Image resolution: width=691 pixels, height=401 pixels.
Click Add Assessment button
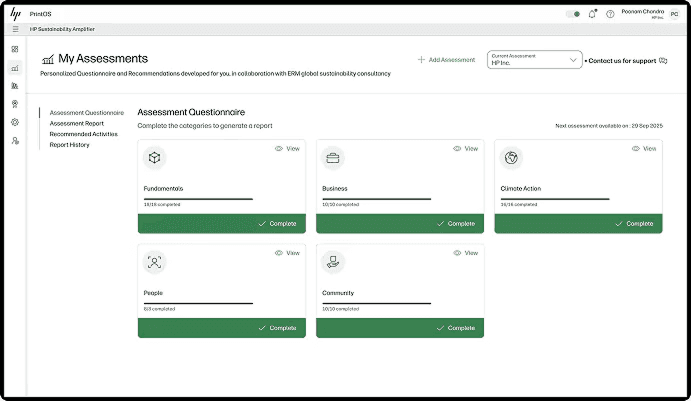(446, 59)
